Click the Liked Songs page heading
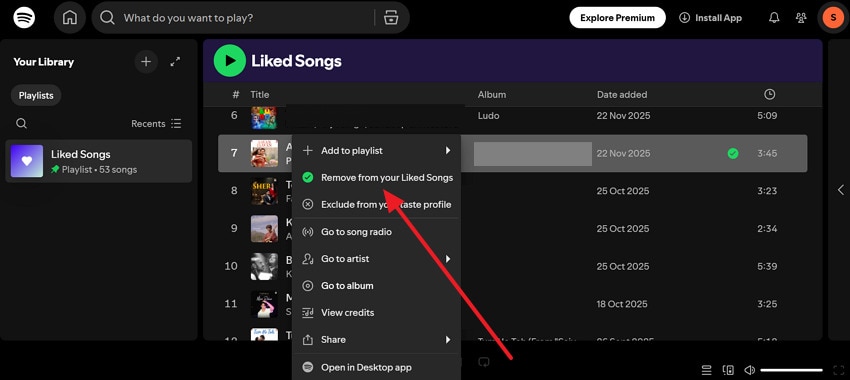The height and width of the screenshot is (380, 850). coord(296,61)
